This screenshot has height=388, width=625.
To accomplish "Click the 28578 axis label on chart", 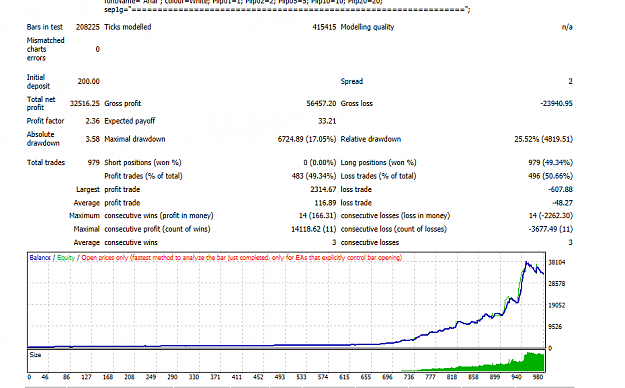I will (x=557, y=284).
